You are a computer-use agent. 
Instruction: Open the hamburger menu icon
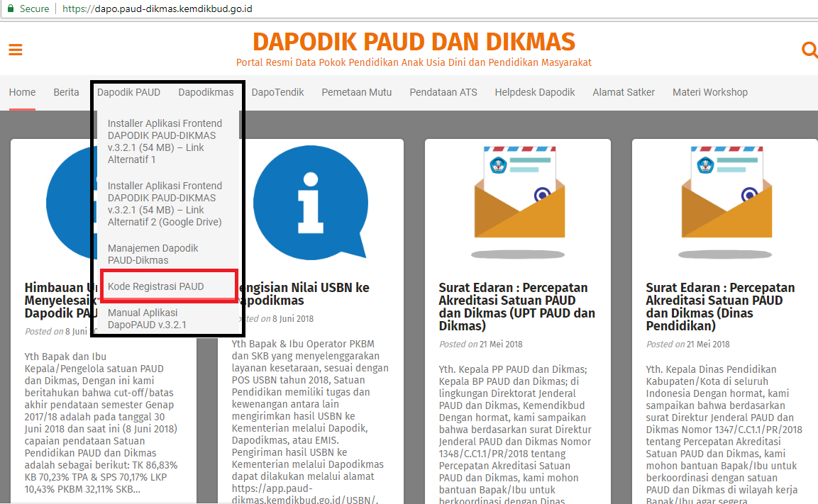tap(16, 50)
